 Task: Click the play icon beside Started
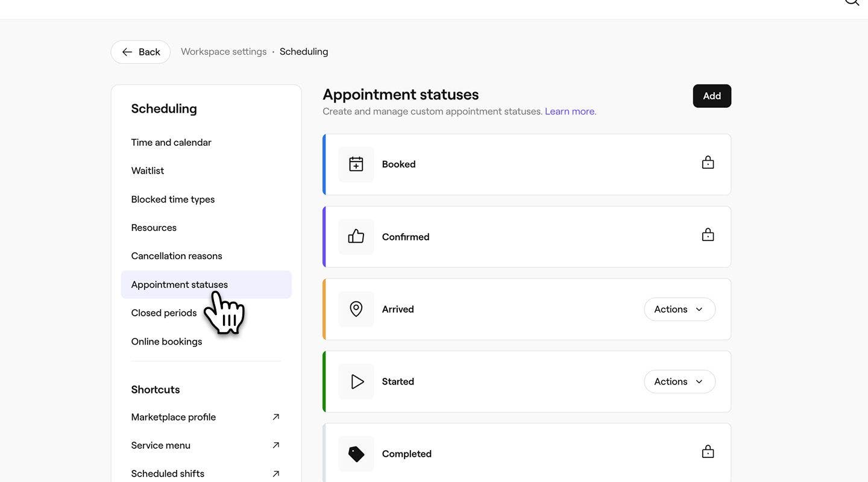pyautogui.click(x=356, y=381)
